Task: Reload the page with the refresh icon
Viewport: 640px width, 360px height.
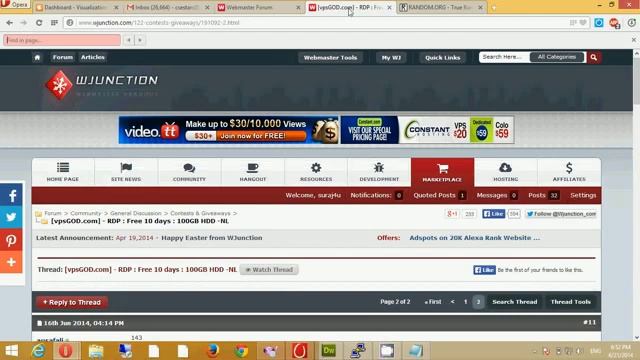Action: point(39,23)
